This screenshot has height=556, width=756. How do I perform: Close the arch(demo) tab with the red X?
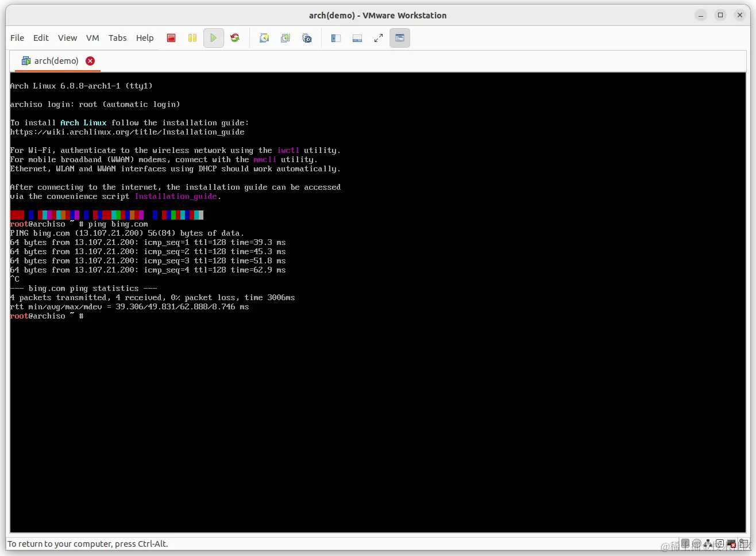point(90,61)
